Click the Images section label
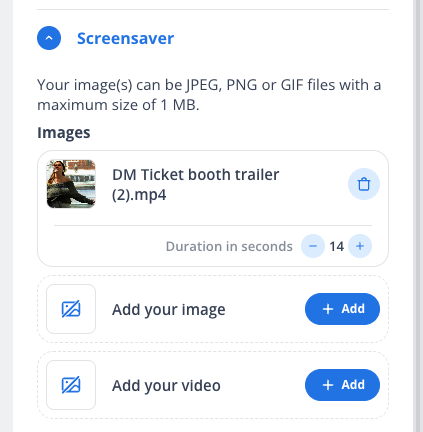Screen dimensions: 423x432 (x=64, y=133)
